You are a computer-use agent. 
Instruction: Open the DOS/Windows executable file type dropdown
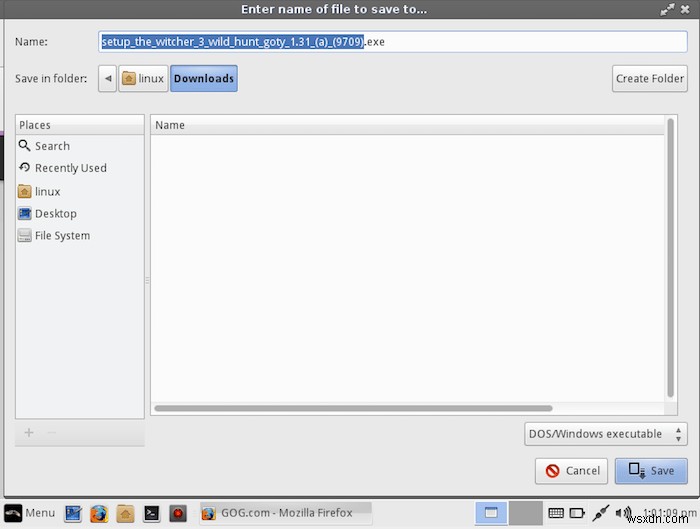[605, 434]
